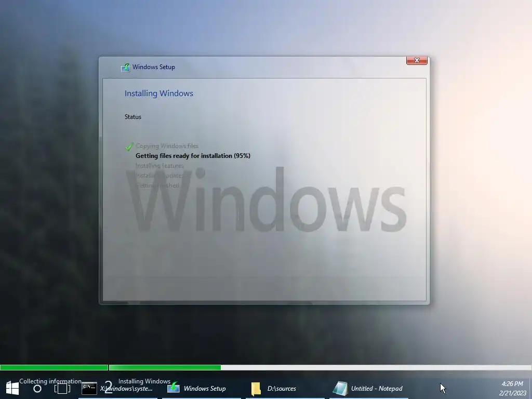The width and height of the screenshot is (532, 399).
Task: Select the 'Installing Windows' heading
Action: click(159, 94)
